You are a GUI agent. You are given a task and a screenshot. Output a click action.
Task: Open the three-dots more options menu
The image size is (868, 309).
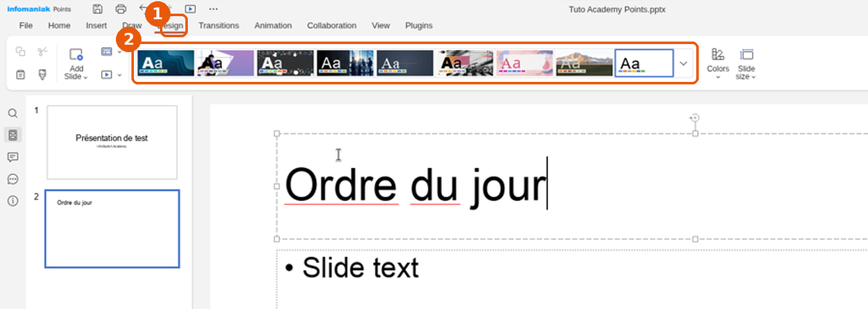[213, 9]
